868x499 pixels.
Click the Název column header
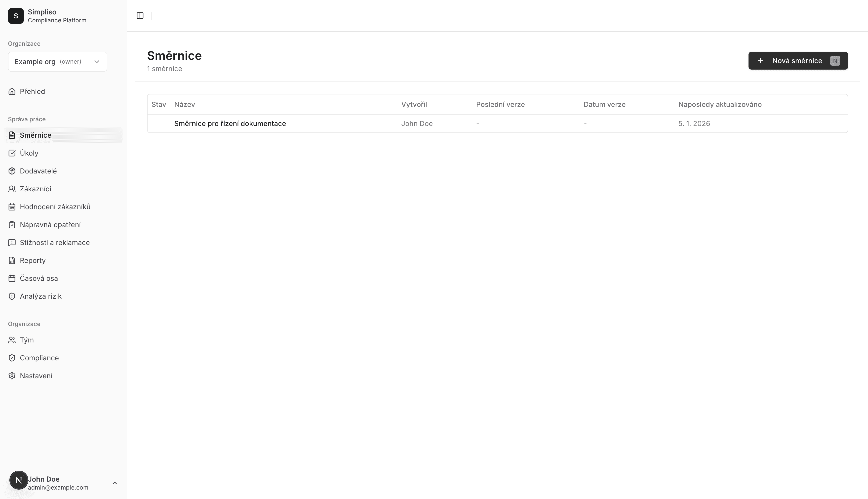[x=184, y=105]
